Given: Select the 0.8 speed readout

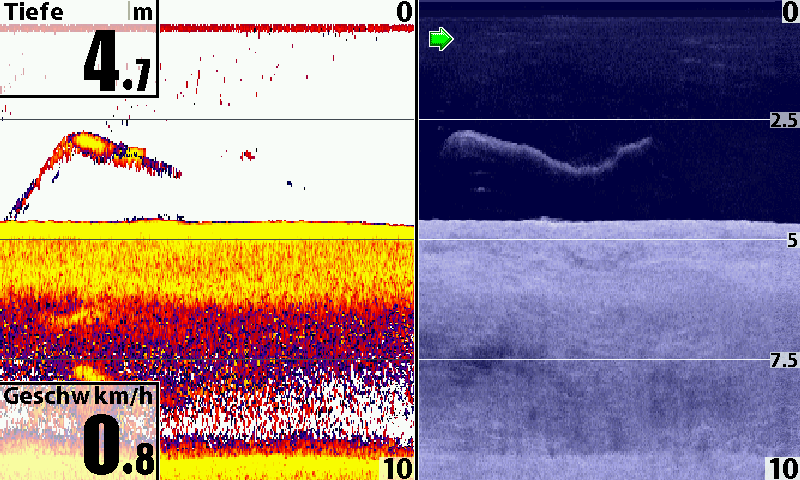Looking at the screenshot, I should click(x=118, y=446).
